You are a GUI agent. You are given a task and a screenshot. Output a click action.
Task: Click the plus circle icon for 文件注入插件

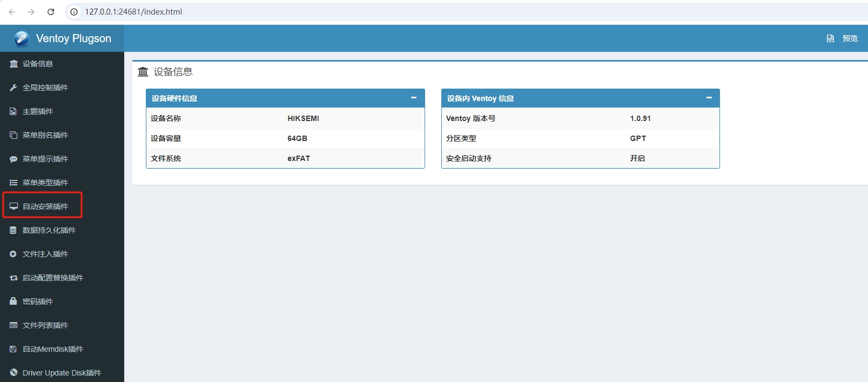pyautogui.click(x=14, y=254)
